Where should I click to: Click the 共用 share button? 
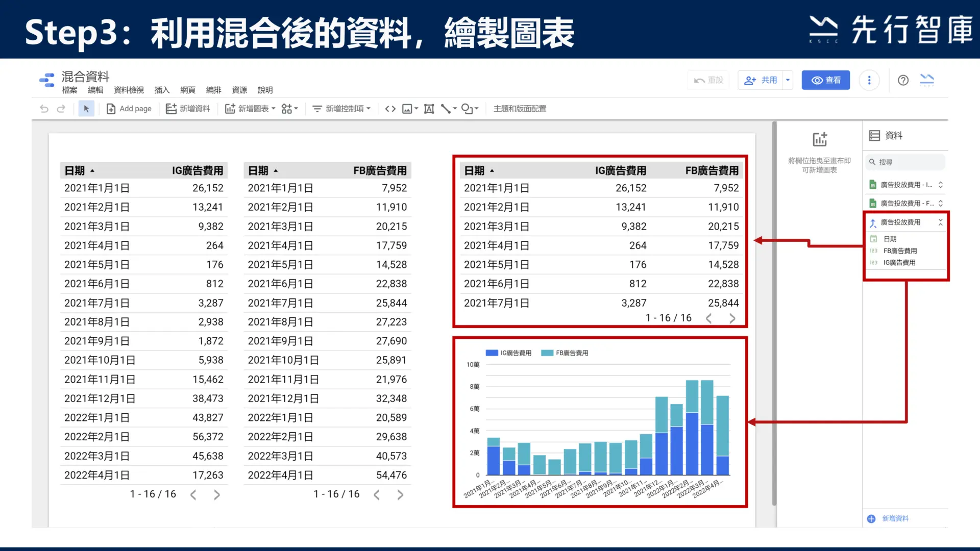761,80
